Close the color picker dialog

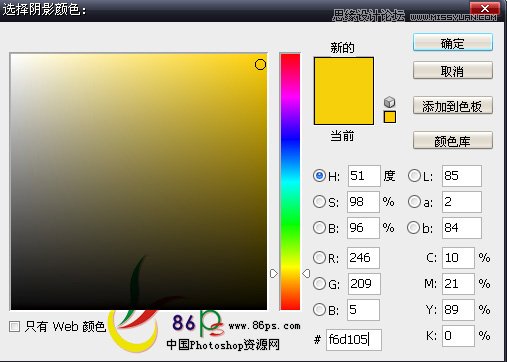[x=485, y=8]
